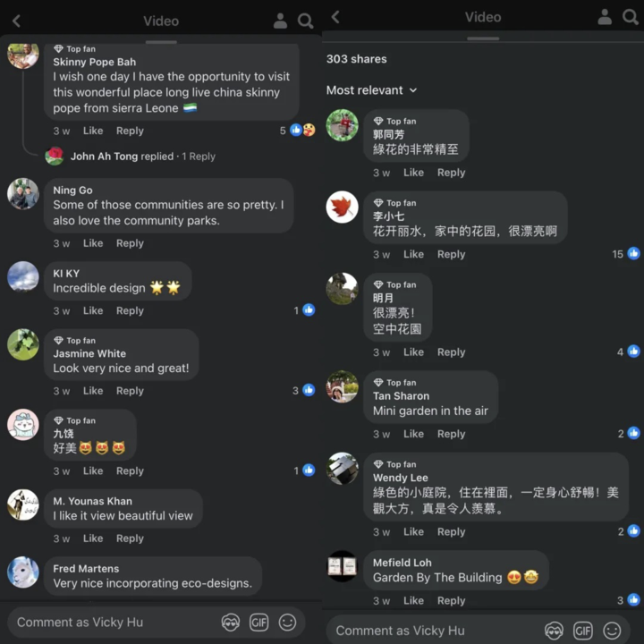
Task: Expand the Most relevant sort dropdown
Action: tap(372, 90)
